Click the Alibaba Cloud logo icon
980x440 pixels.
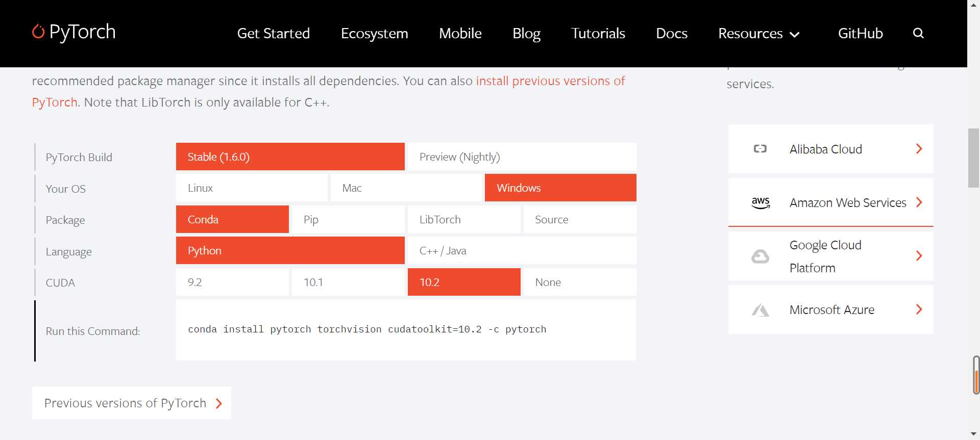760,149
